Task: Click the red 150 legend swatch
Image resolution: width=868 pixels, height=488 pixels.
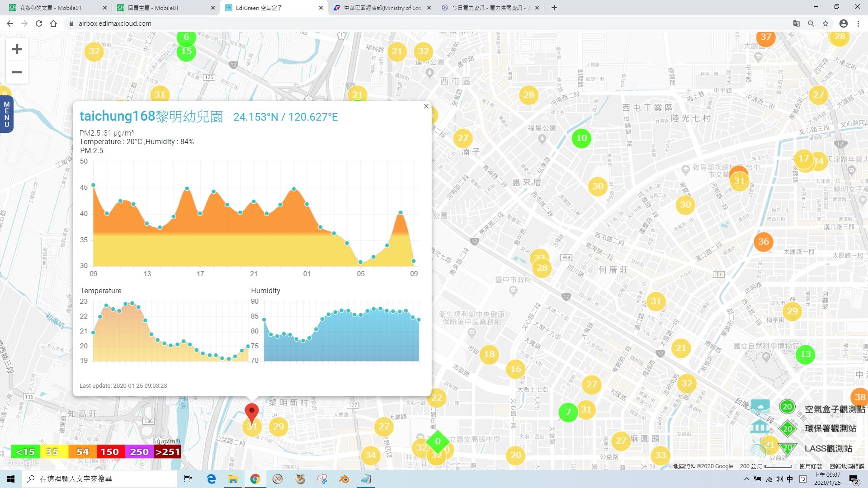Action: (x=110, y=451)
